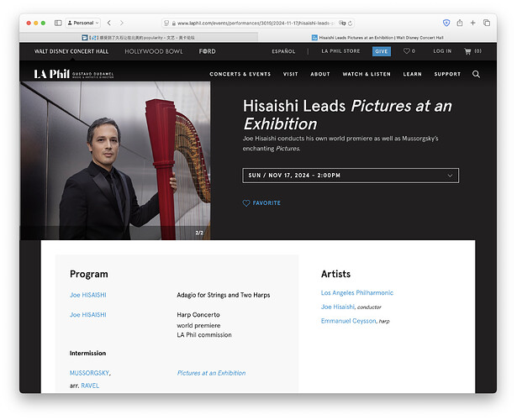The image size is (517, 420).
Task: Click the 'Program' heading
Action: (89, 274)
